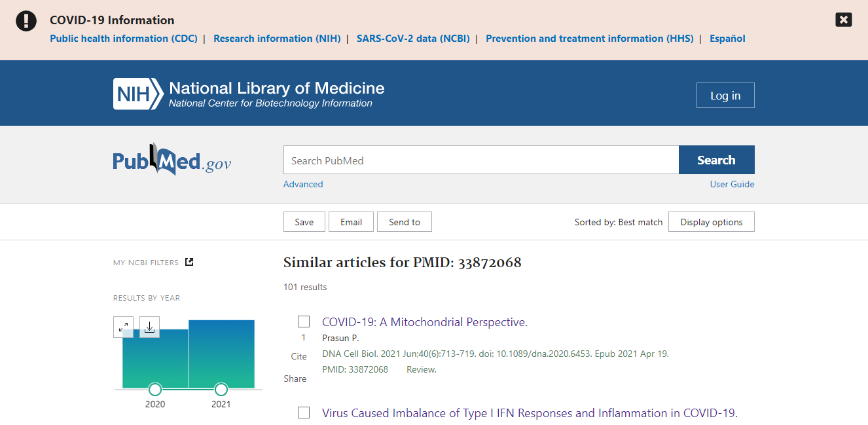Download the results by year data
The height and width of the screenshot is (425, 868).
[x=149, y=327]
